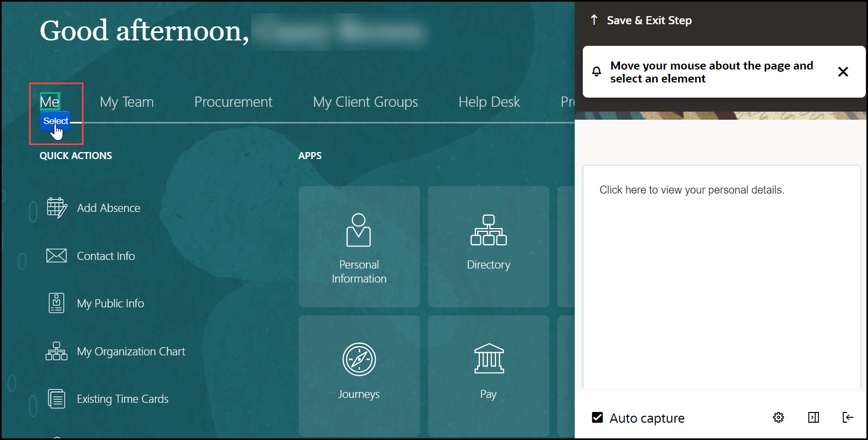868x440 pixels.
Task: Click the blue Select tooltip button
Action: (x=56, y=121)
